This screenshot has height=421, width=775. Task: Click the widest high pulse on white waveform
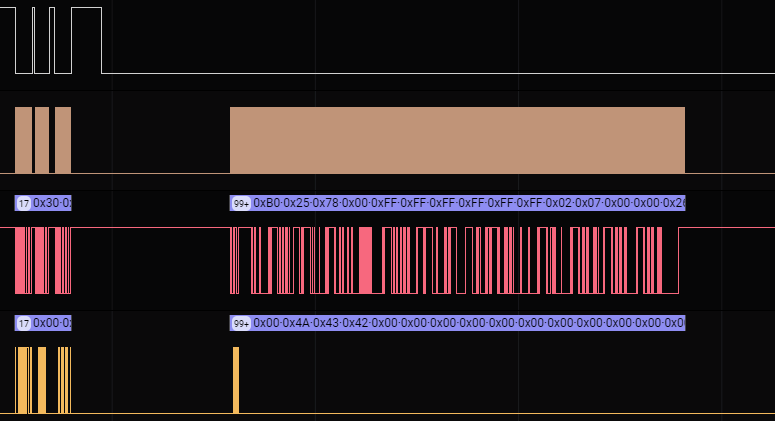86,40
